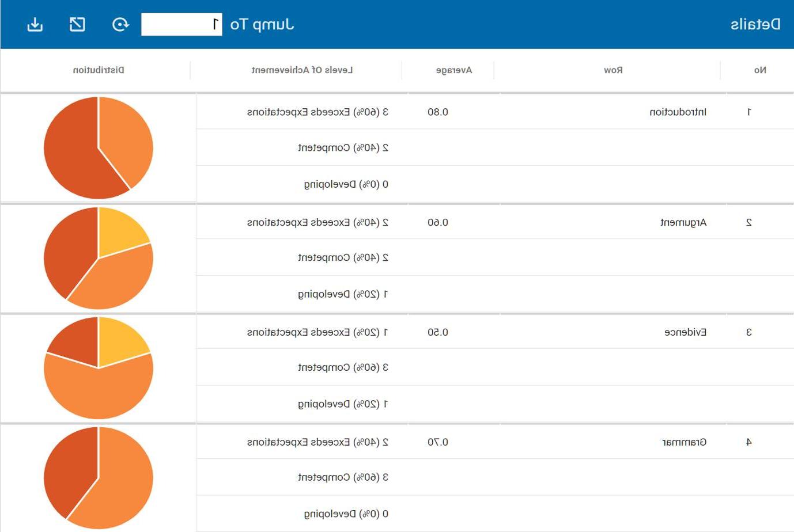Screen dimensions: 794x532
Task: Select the Evidence row name
Action: point(685,332)
